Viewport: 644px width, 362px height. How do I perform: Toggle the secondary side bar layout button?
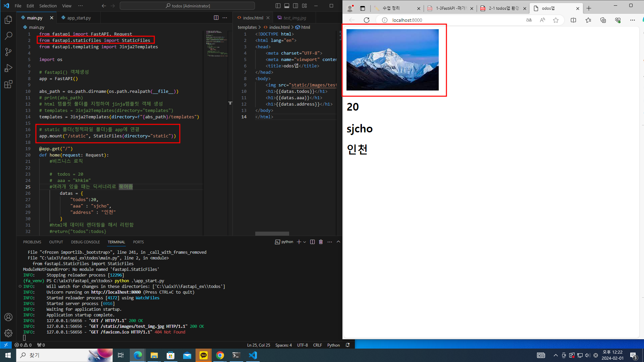click(x=296, y=6)
